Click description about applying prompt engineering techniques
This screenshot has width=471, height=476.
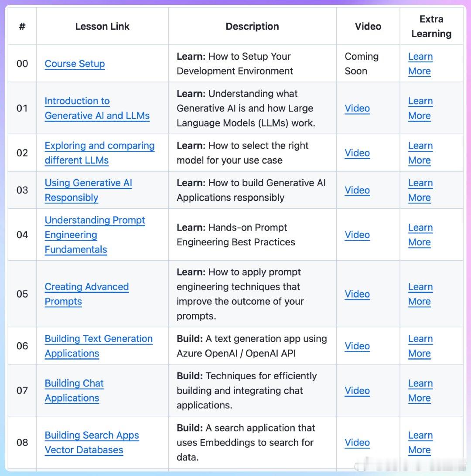tap(240, 294)
